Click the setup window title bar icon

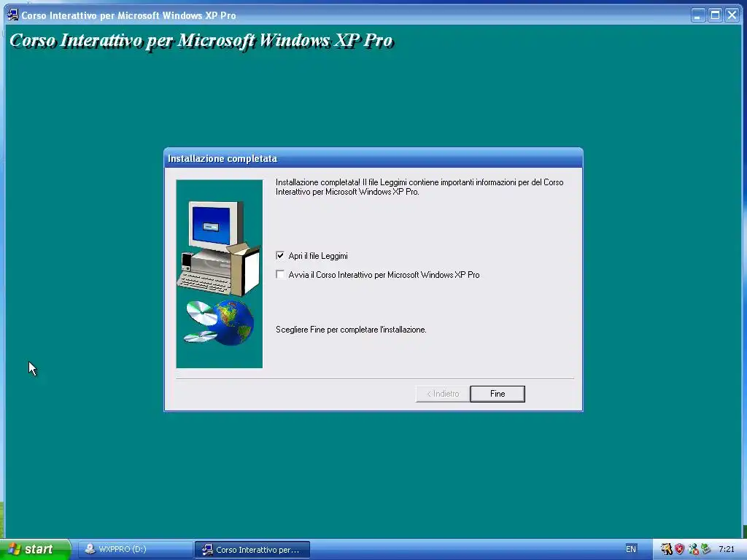(13, 15)
